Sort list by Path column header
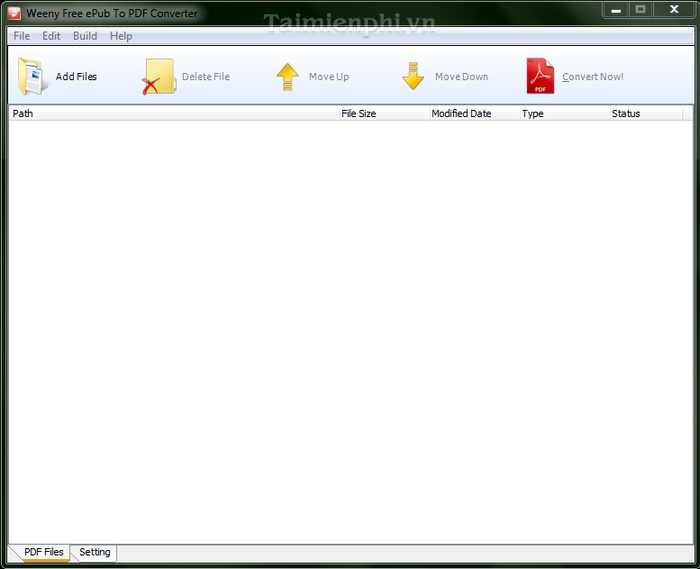Image resolution: width=700 pixels, height=569 pixels. point(174,114)
